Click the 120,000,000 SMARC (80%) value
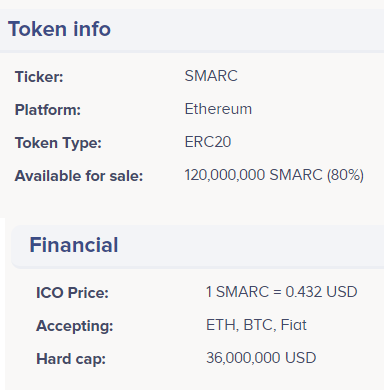The height and width of the screenshot is (390, 384). coord(274,175)
